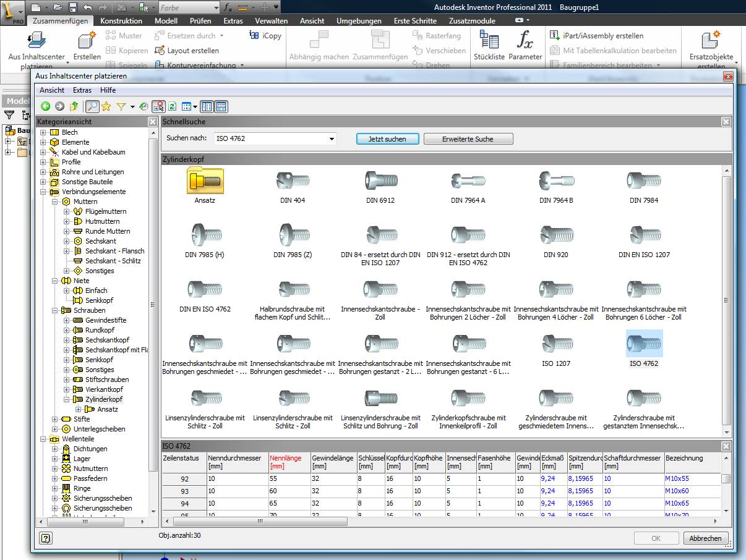Select the DIN EN ISO 1207 screw
Image resolution: width=746 pixels, height=560 pixels.
point(644,235)
